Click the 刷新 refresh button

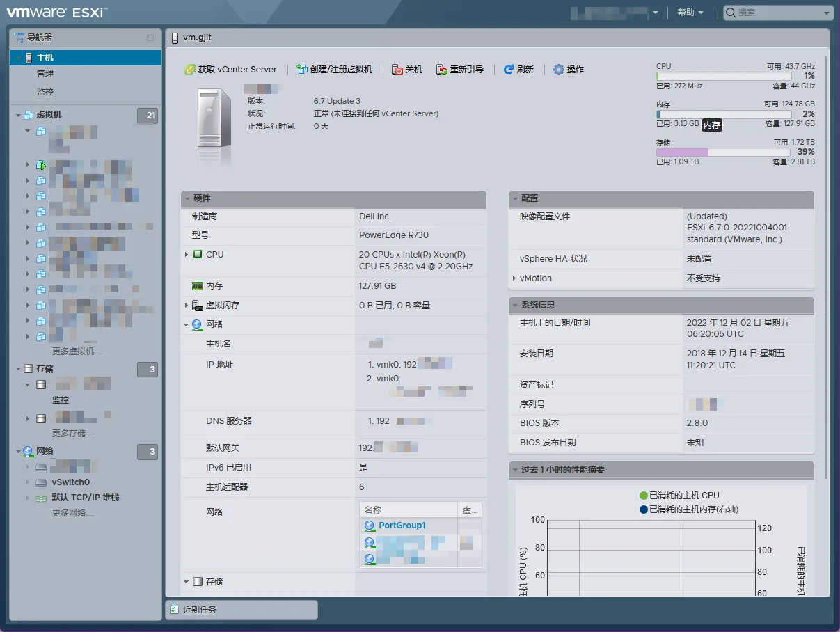(518, 70)
